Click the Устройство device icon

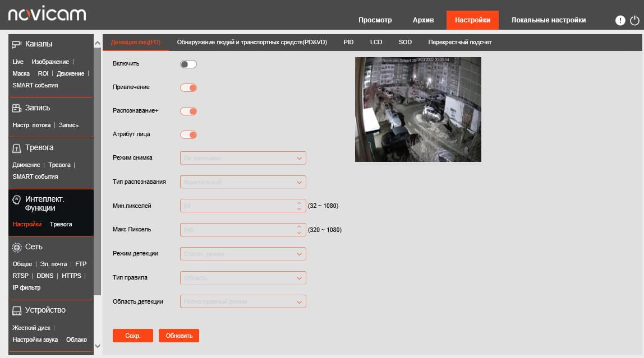point(16,310)
